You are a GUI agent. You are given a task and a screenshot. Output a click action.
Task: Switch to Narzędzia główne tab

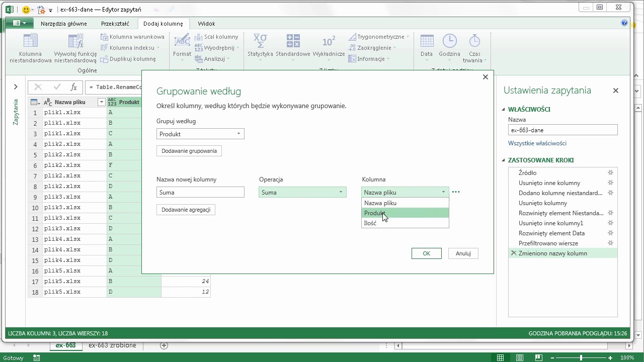tap(63, 24)
